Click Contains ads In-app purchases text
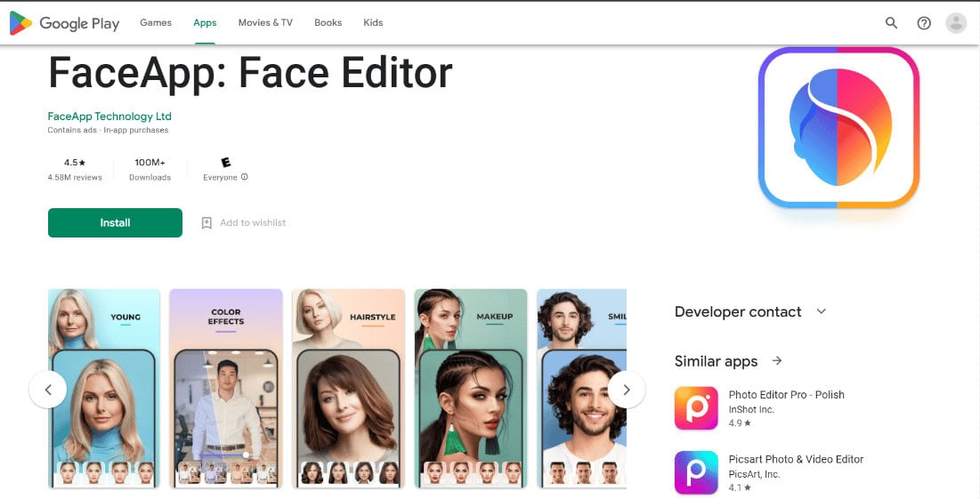 click(x=108, y=130)
